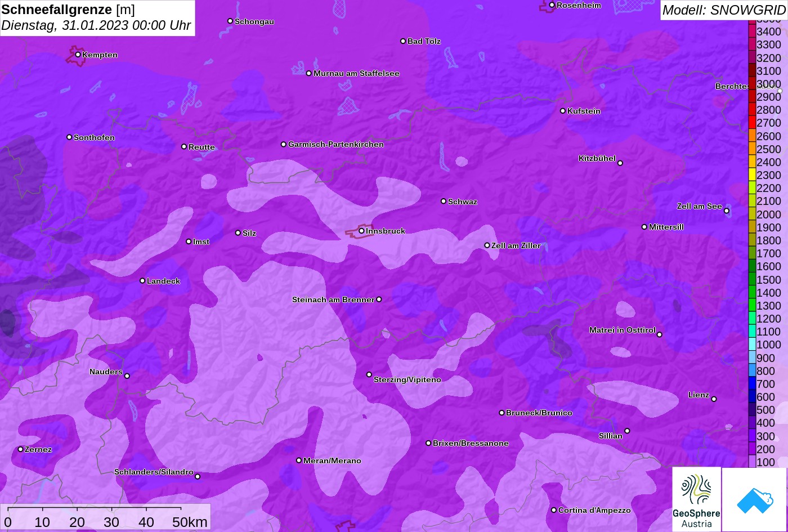Click the date Dienstag, 31.01.2023 00:00 Uhr

click(96, 26)
